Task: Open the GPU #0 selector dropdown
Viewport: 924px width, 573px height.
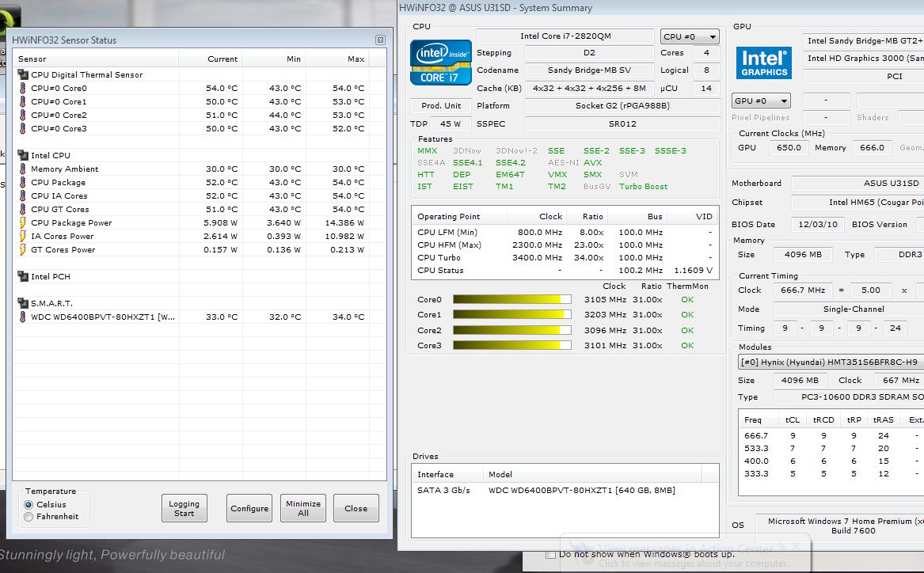Action: point(761,101)
